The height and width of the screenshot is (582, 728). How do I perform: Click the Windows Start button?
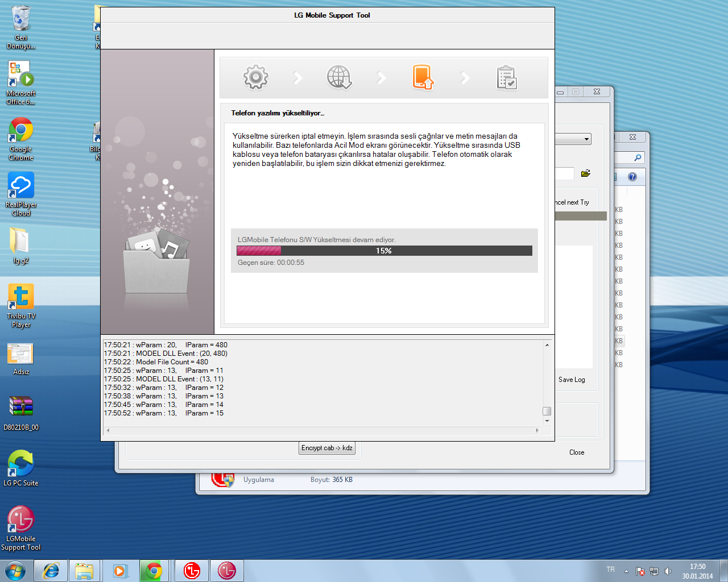click(x=15, y=571)
